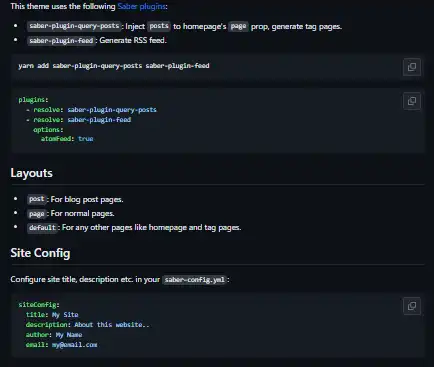434x367 pixels.
Task: Click the plugins: key in YAML block
Action: 33,100
